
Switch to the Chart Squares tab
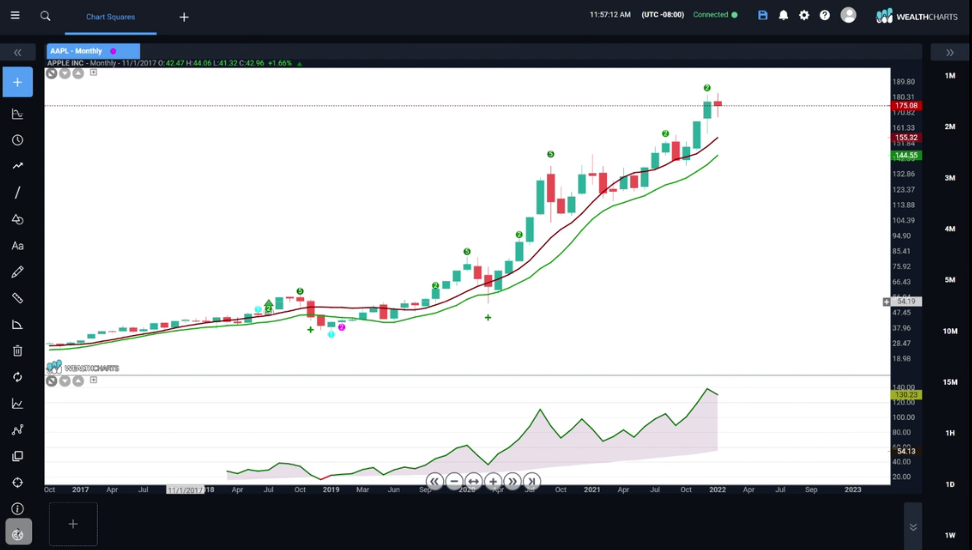[x=110, y=17]
